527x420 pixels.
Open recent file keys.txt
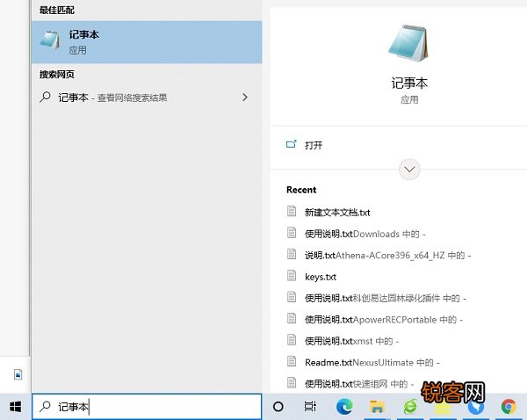pos(321,277)
